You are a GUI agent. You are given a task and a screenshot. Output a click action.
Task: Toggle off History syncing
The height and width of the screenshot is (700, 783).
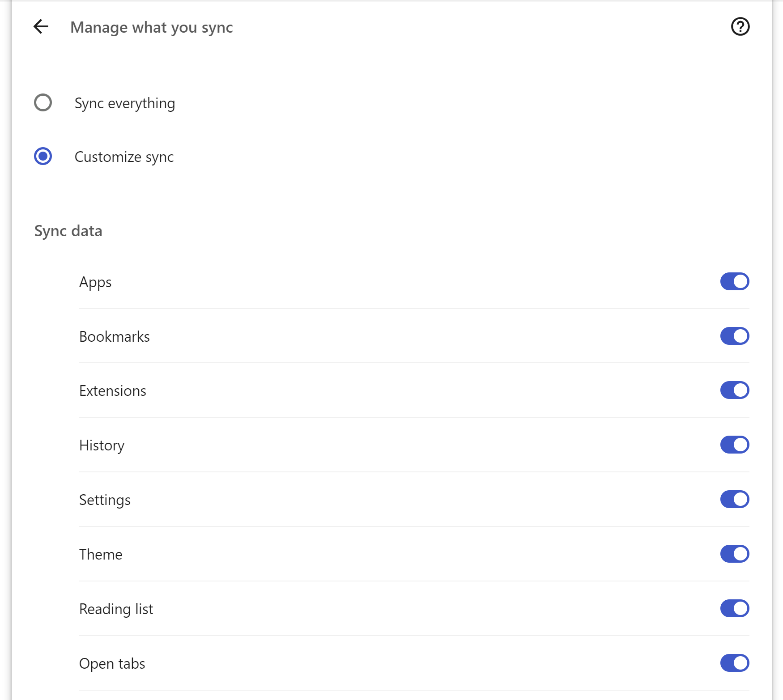click(734, 445)
